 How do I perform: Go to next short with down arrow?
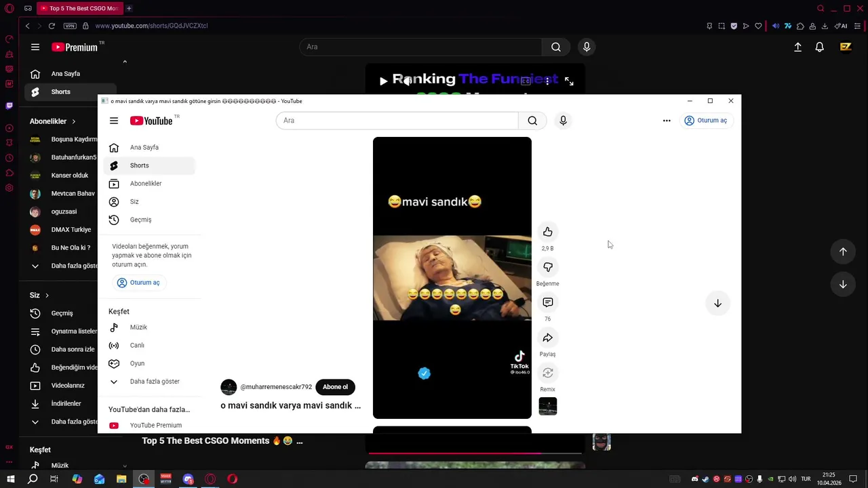coord(717,303)
